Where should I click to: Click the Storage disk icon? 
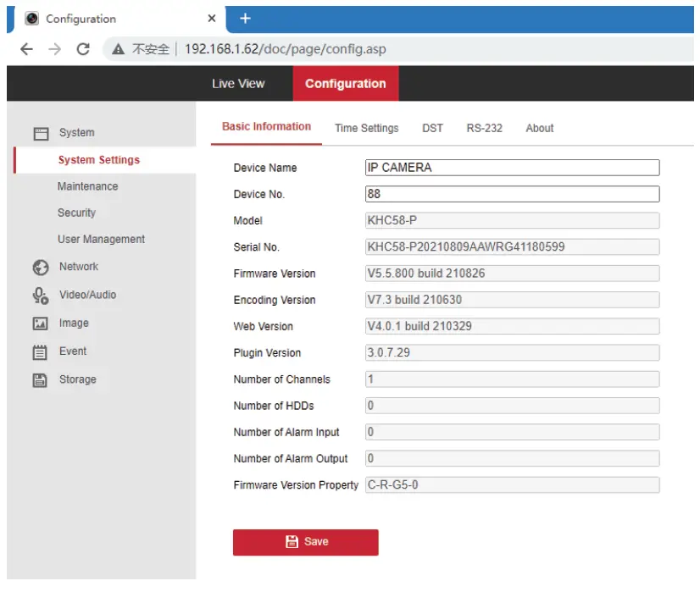coord(40,380)
